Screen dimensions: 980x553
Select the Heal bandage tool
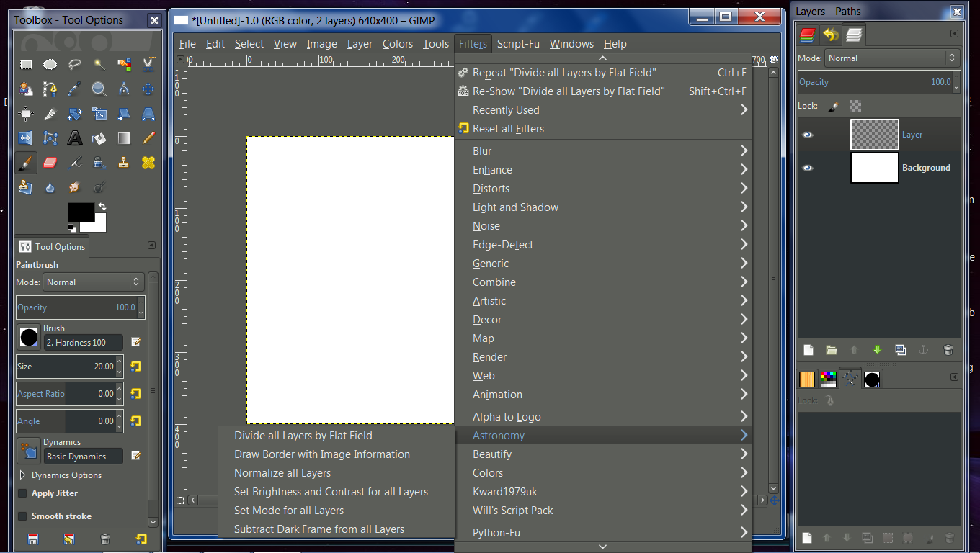[148, 163]
